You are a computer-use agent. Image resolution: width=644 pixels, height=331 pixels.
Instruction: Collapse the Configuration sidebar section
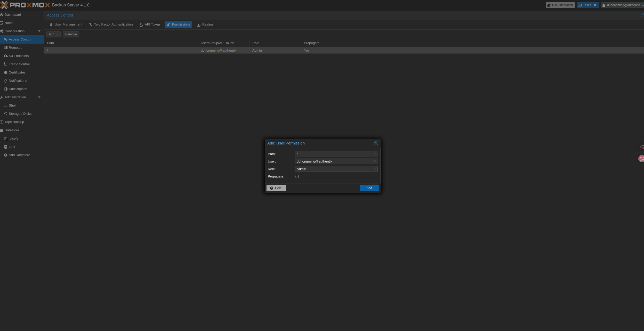[x=39, y=31]
